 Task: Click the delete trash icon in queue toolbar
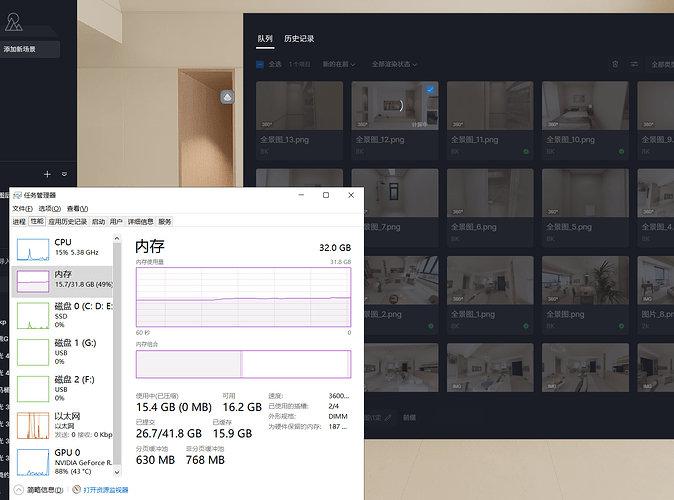(x=615, y=64)
